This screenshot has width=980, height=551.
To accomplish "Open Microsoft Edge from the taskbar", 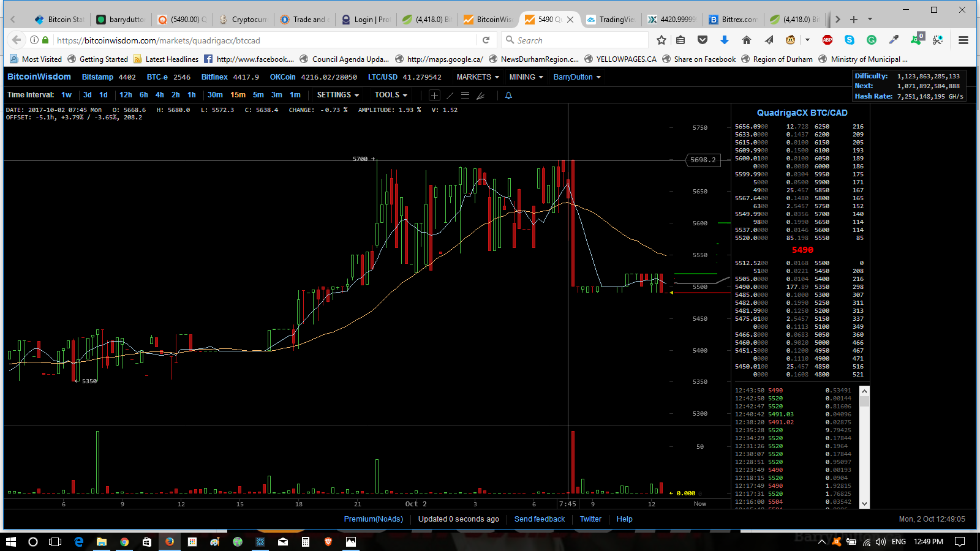I will point(79,542).
